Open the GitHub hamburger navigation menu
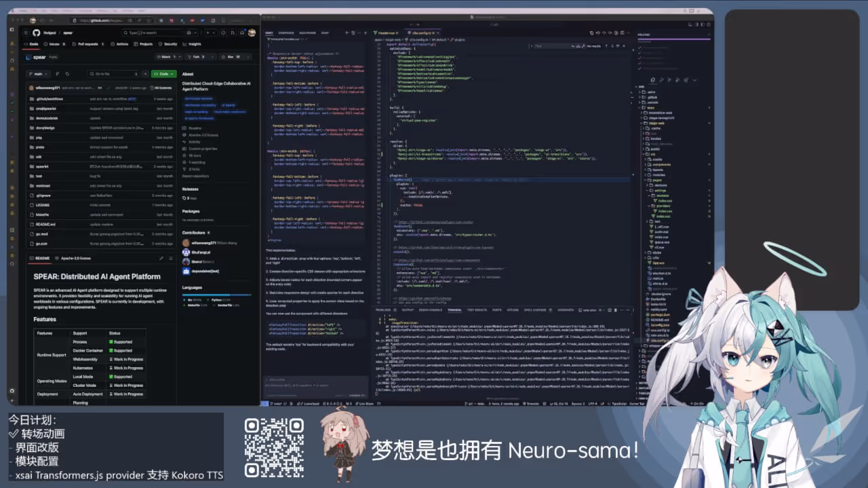The width and height of the screenshot is (868, 488). point(27,33)
